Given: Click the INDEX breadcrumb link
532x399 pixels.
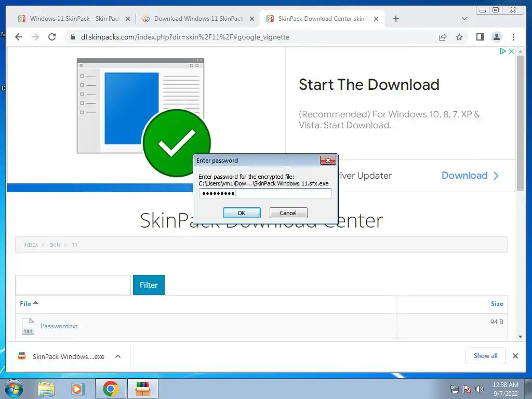Looking at the screenshot, I should pos(31,245).
